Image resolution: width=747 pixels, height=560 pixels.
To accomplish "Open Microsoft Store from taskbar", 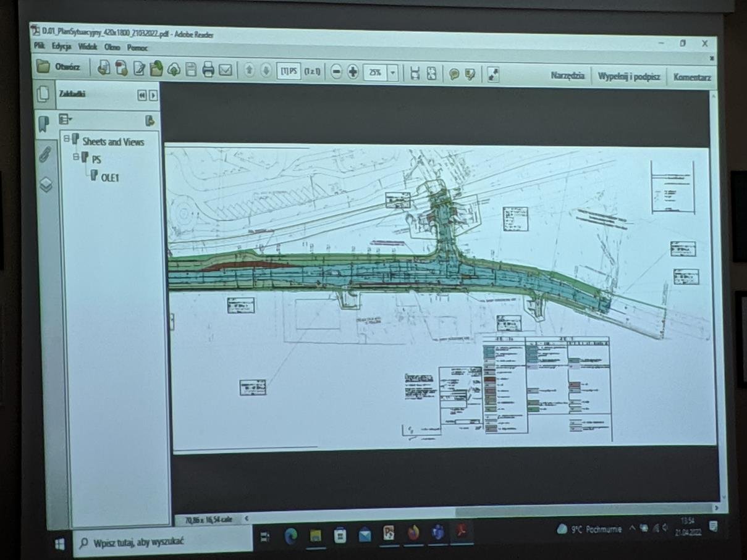I will [340, 535].
